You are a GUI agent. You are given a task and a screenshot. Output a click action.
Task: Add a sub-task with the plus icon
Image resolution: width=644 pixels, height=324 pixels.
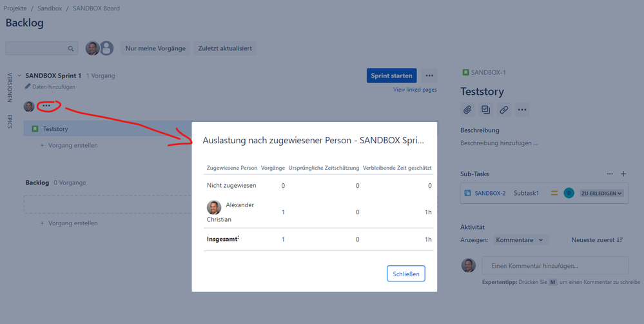click(x=623, y=174)
